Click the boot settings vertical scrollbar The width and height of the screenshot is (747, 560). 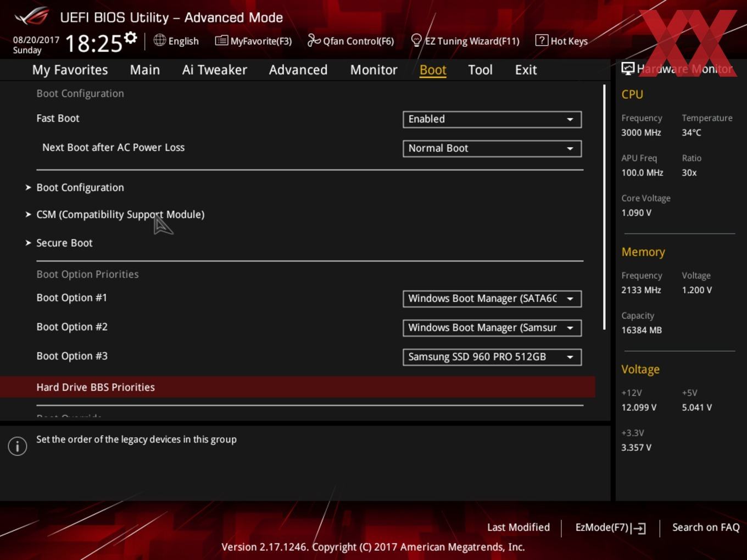click(604, 208)
